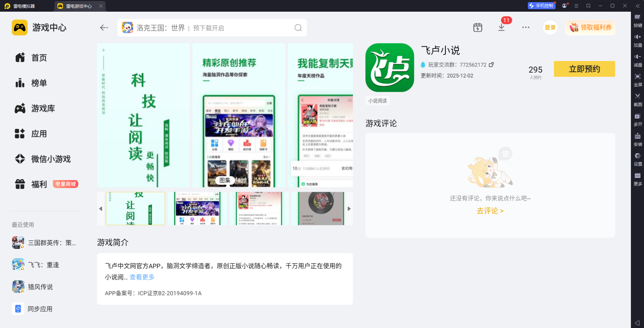Open the downloads manager icon
Viewport: 644px width, 328px height.
(501, 28)
